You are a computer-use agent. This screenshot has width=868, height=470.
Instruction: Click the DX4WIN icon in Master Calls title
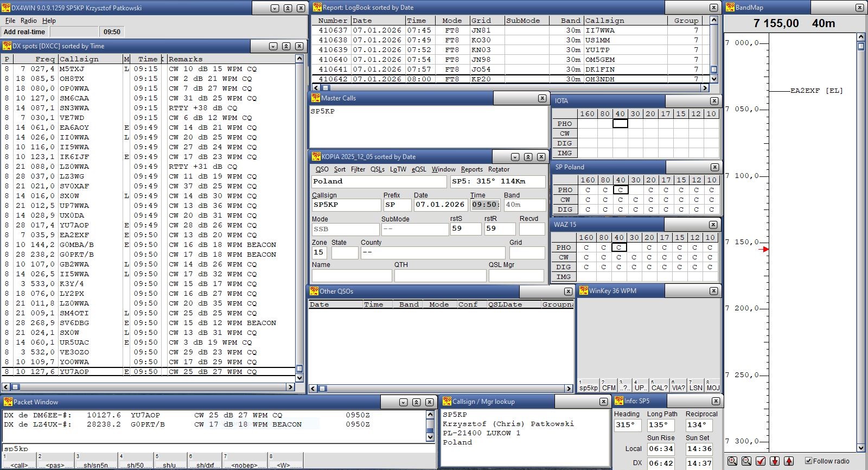click(315, 98)
